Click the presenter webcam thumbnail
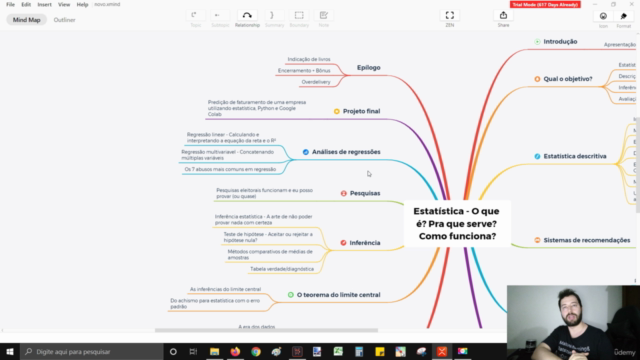 click(x=573, y=322)
